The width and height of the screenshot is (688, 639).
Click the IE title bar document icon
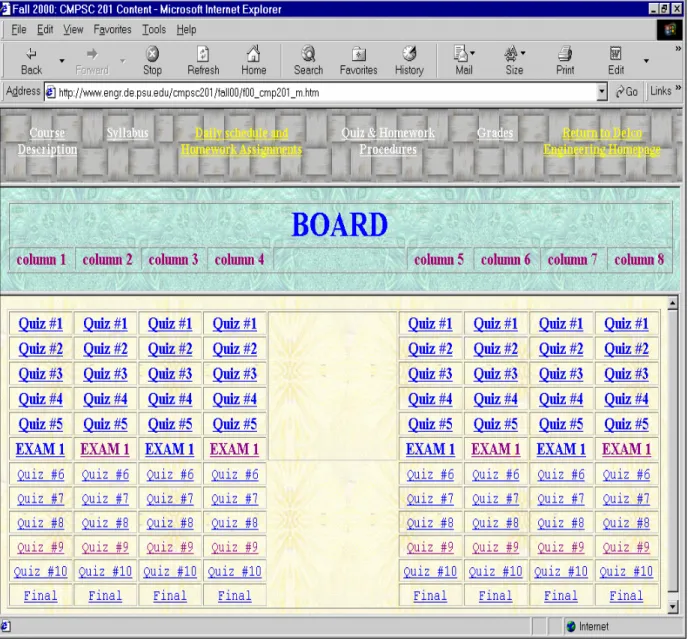[x=5, y=9]
